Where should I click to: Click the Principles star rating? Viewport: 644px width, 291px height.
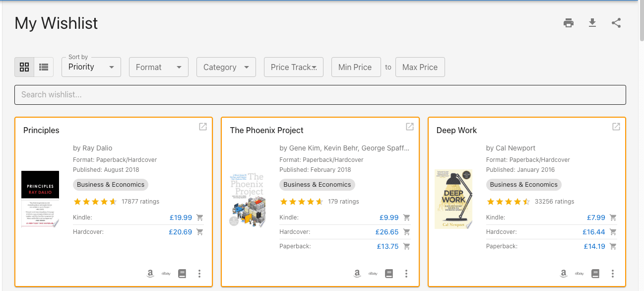[x=95, y=202]
